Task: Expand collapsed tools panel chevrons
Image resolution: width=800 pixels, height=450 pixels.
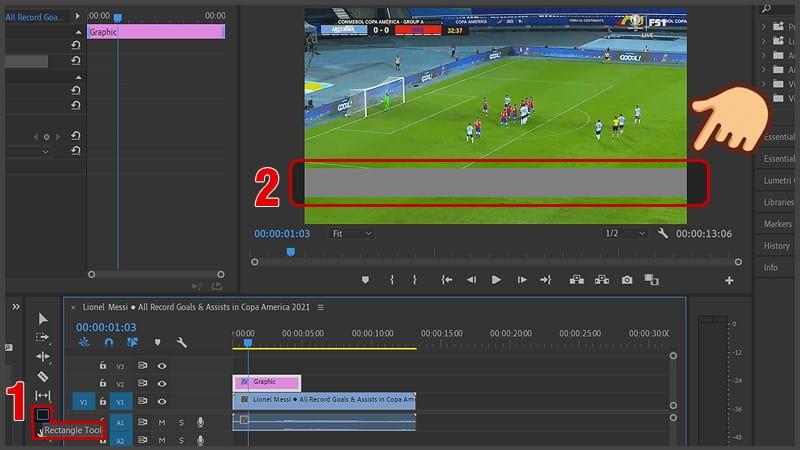Action: click(x=16, y=307)
